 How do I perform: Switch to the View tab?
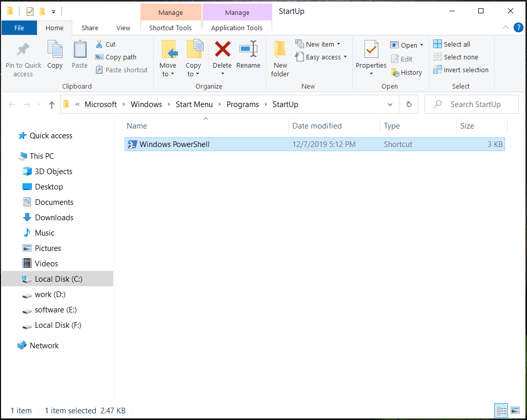[124, 28]
